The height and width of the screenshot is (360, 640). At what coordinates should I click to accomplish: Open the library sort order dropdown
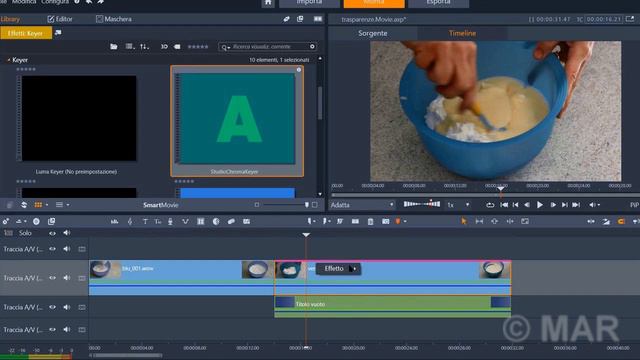pos(144,47)
